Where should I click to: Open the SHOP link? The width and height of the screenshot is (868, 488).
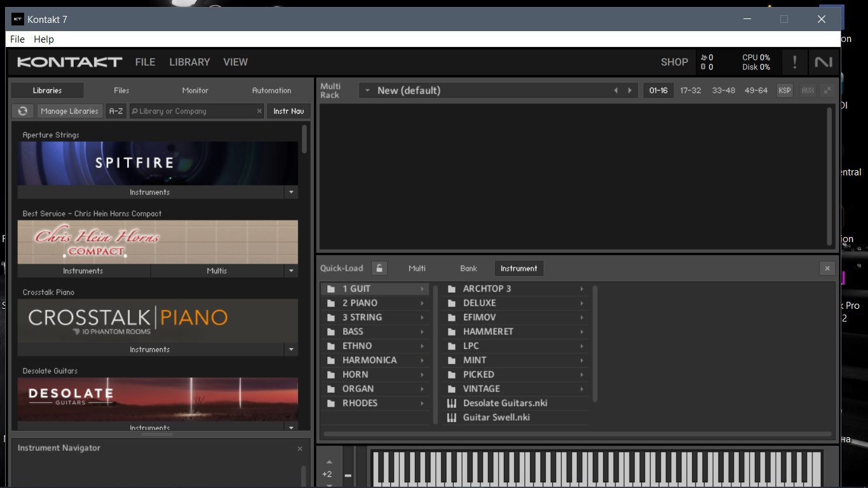point(674,62)
